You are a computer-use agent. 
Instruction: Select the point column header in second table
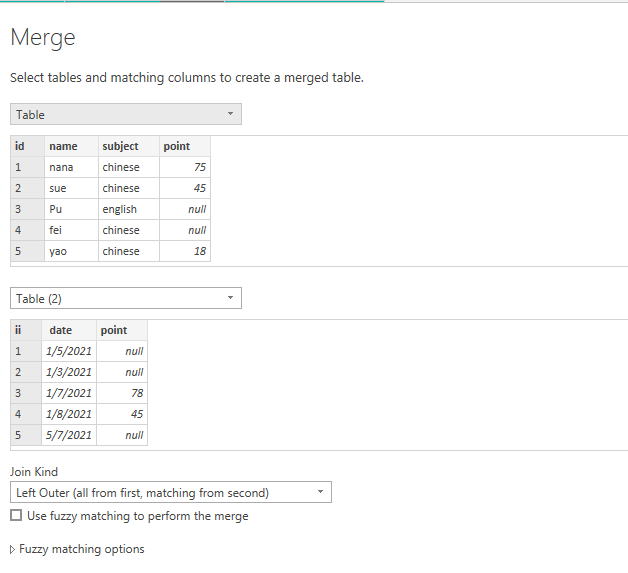(x=122, y=330)
